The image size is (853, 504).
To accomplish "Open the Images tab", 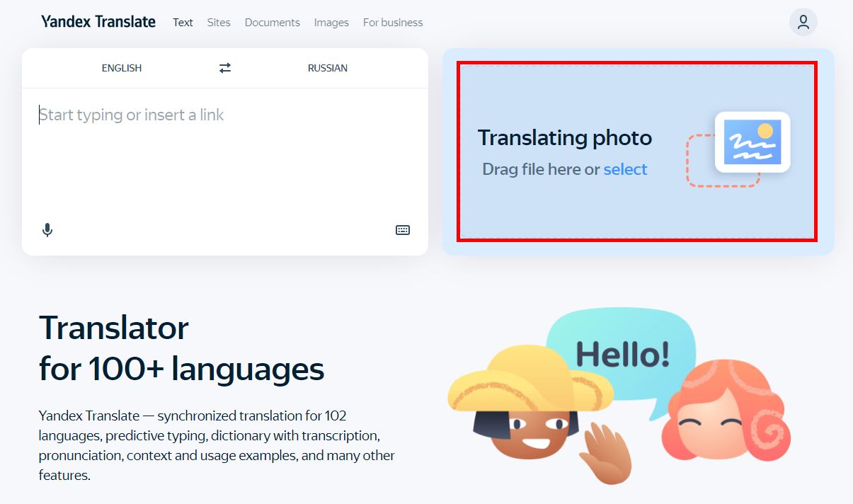I will 331,23.
